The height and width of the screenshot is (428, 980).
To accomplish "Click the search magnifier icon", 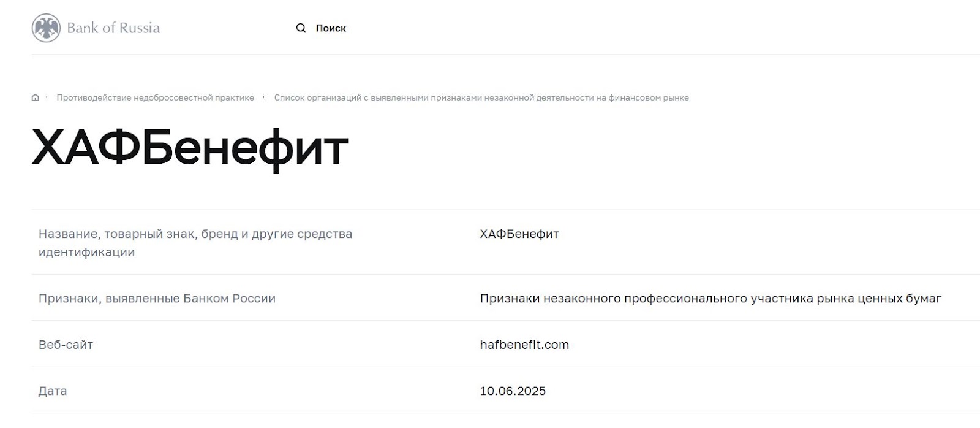I will [x=301, y=28].
